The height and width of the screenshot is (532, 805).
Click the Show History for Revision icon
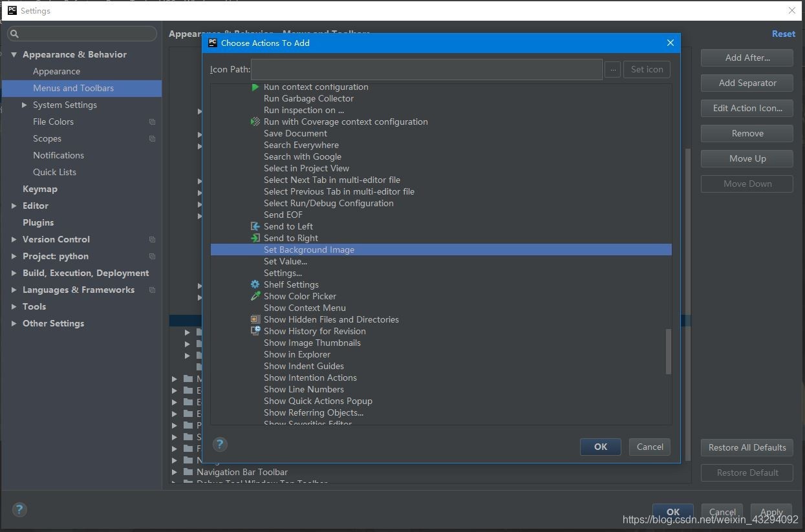255,331
